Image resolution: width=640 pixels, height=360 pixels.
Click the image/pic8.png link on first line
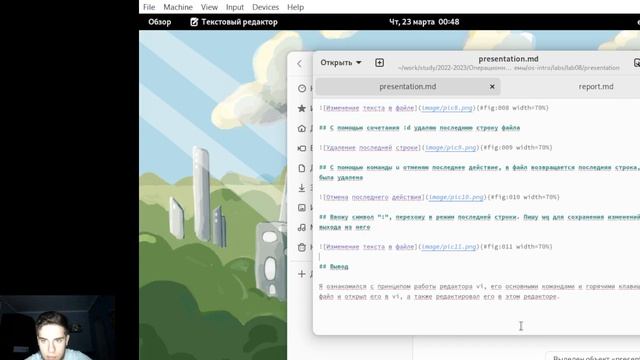(447, 108)
